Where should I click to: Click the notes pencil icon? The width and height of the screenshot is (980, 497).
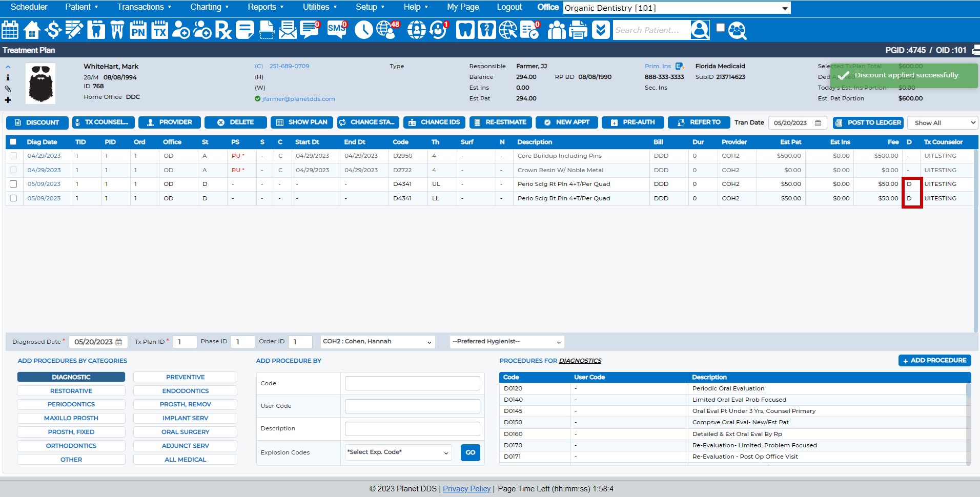[x=74, y=30]
